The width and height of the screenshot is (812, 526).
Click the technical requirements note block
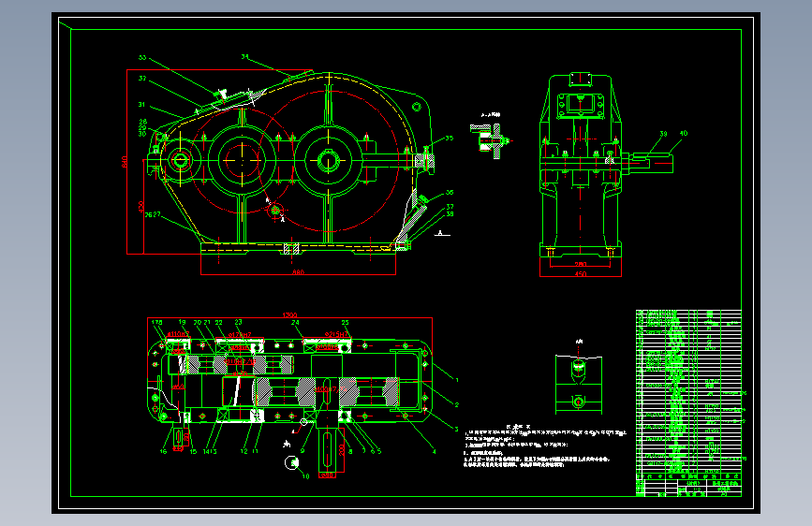point(545,446)
